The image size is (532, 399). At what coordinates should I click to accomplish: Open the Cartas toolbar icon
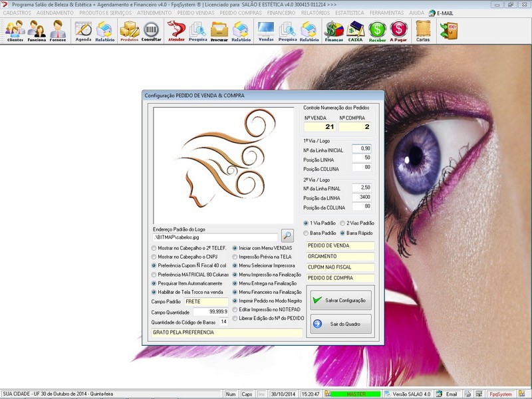click(x=422, y=31)
